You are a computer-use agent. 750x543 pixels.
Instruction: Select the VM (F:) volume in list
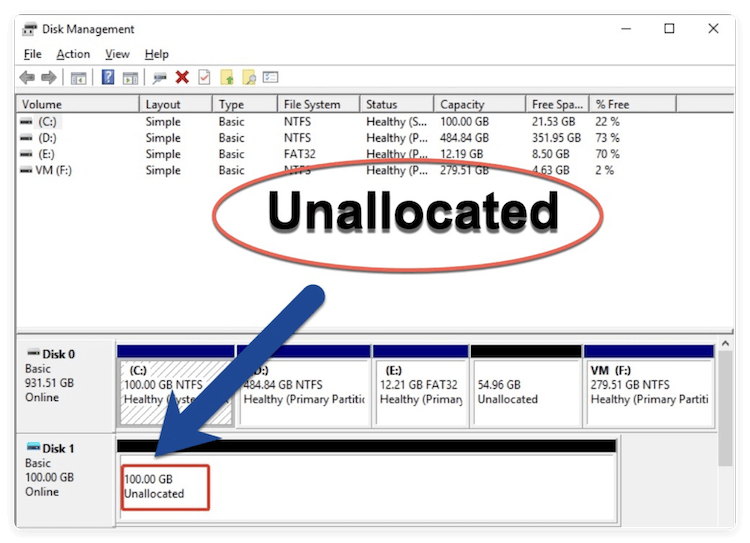point(54,171)
